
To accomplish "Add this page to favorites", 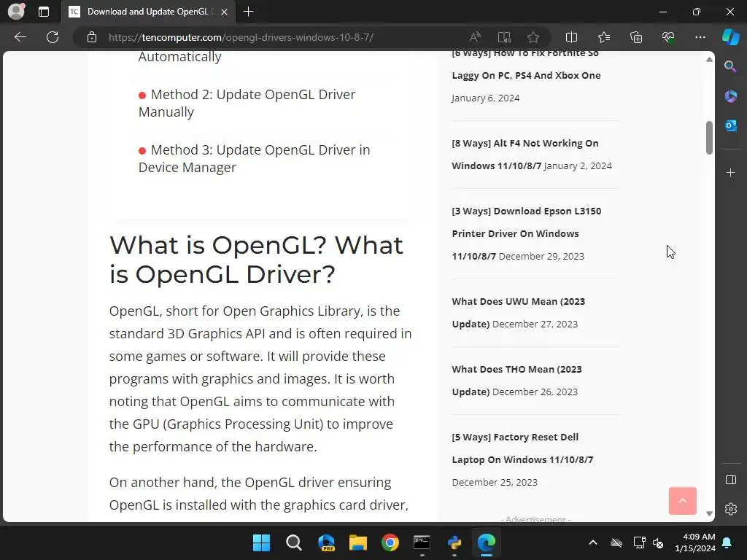I will click(x=533, y=37).
